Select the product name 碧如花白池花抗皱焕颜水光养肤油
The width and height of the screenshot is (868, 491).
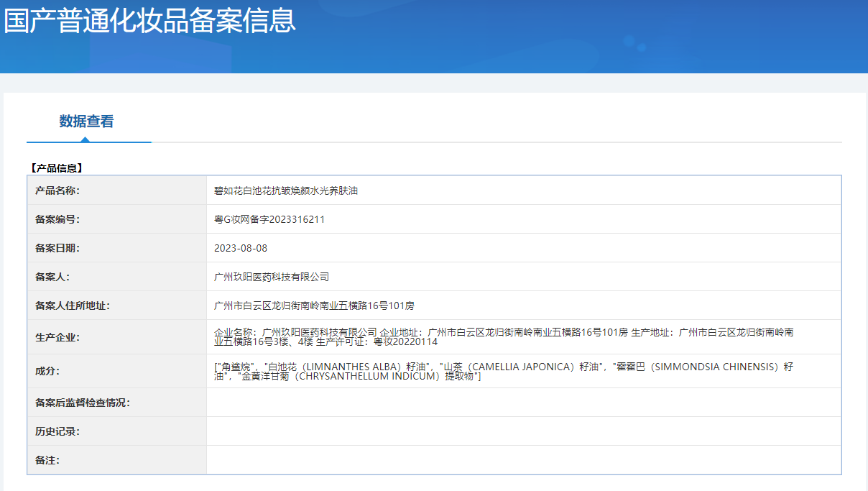(x=286, y=191)
